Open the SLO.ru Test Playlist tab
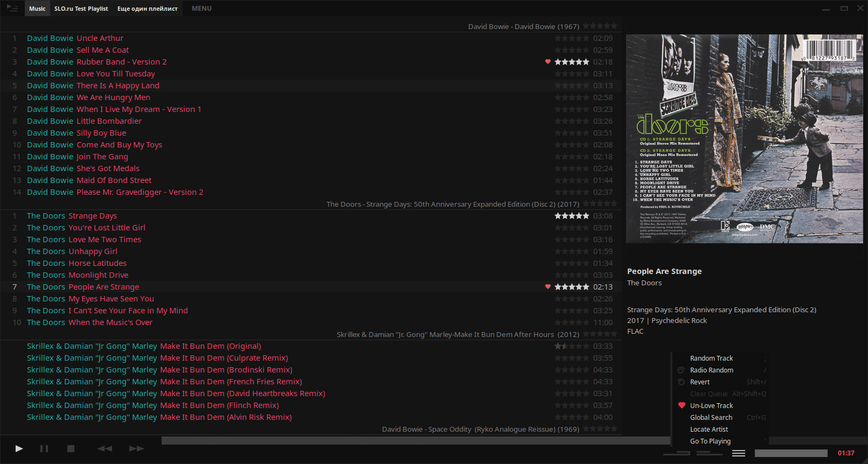The height and width of the screenshot is (464, 868). point(81,9)
